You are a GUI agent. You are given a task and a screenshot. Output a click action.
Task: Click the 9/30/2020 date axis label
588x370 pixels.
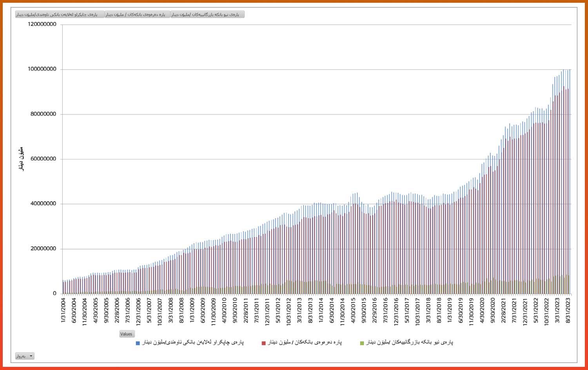(493, 311)
